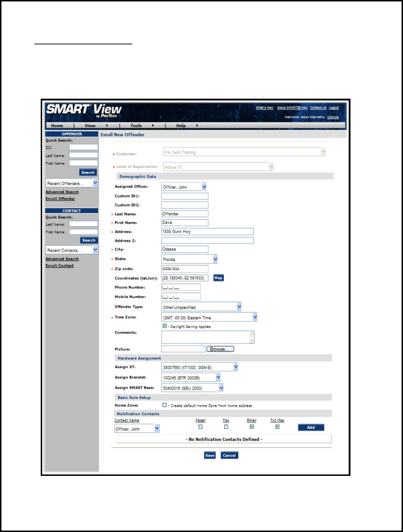Click the Add contact button
Screen dimensions: 403x532
click(x=311, y=427)
